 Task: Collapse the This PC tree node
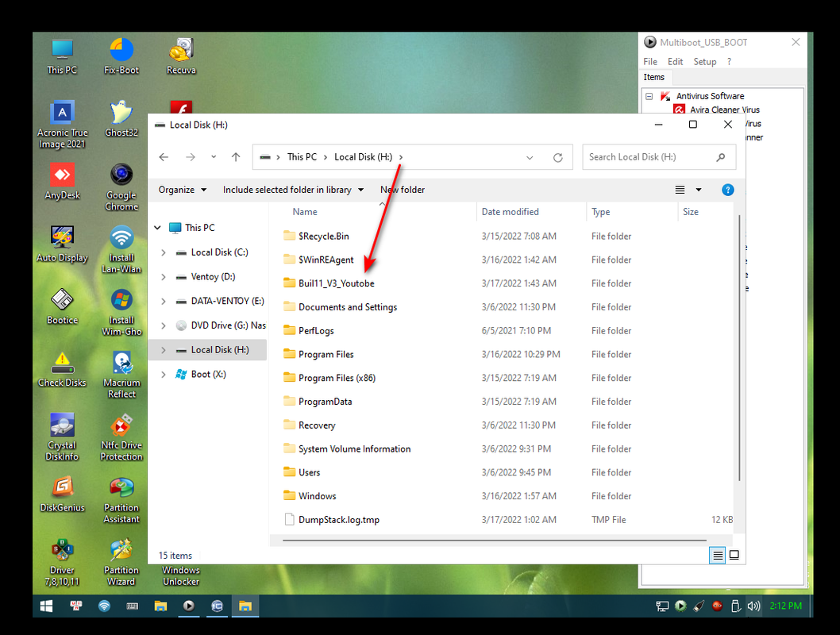point(157,228)
